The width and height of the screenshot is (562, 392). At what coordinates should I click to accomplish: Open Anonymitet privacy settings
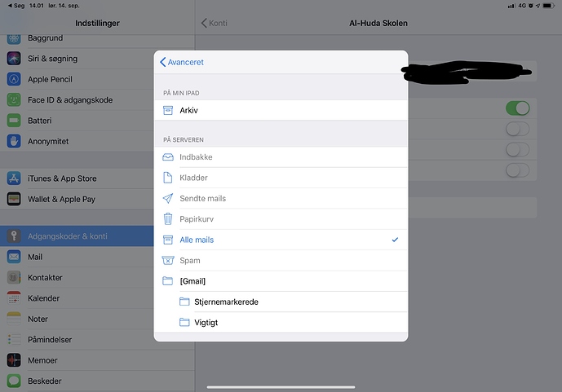[77, 142]
